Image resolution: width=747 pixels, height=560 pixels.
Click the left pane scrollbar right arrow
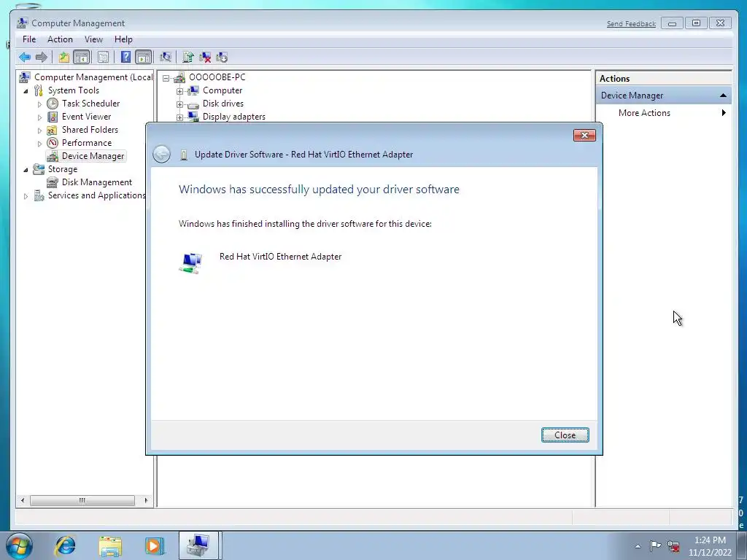146,500
